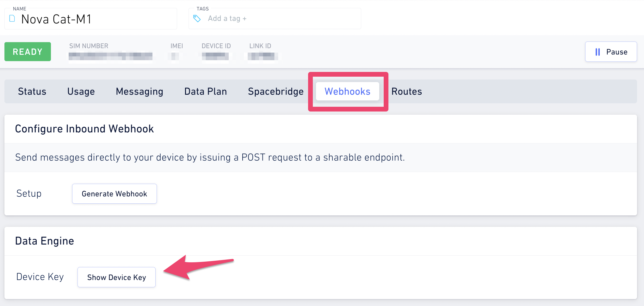644x306 pixels.
Task: Click the green READY status badge
Action: tap(28, 52)
